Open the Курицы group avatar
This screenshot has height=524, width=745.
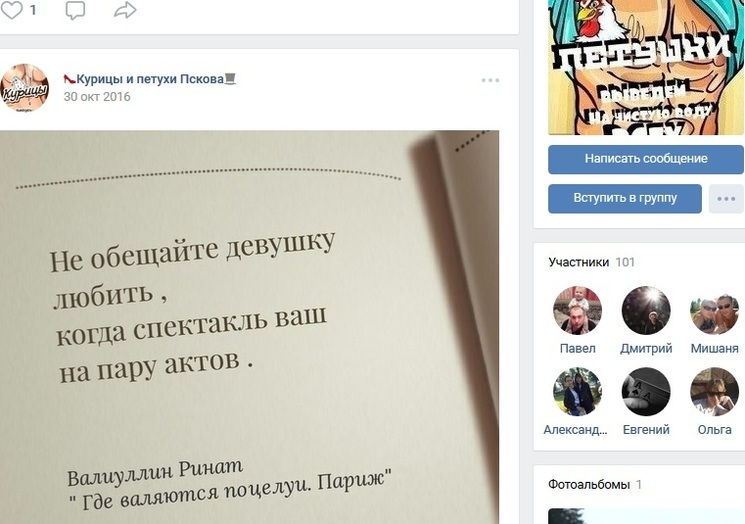click(25, 88)
